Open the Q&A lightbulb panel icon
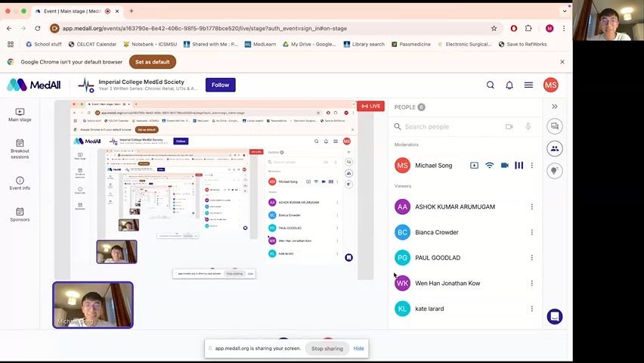This screenshot has height=363, width=644. (555, 171)
